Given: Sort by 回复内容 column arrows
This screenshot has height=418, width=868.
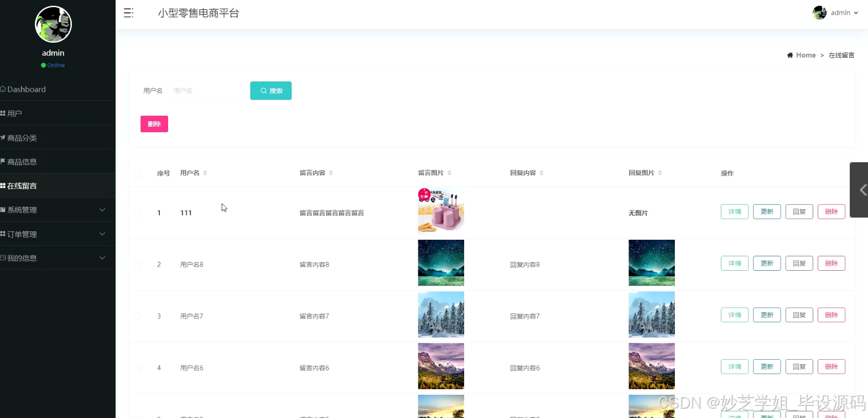Looking at the screenshot, I should click(x=542, y=173).
